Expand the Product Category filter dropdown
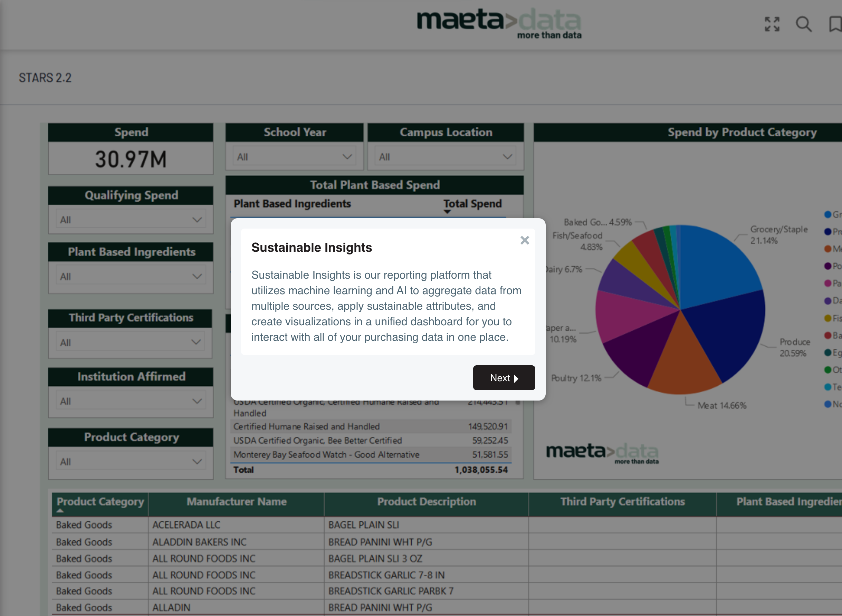Viewport: 842px width, 616px height. pyautogui.click(x=131, y=462)
